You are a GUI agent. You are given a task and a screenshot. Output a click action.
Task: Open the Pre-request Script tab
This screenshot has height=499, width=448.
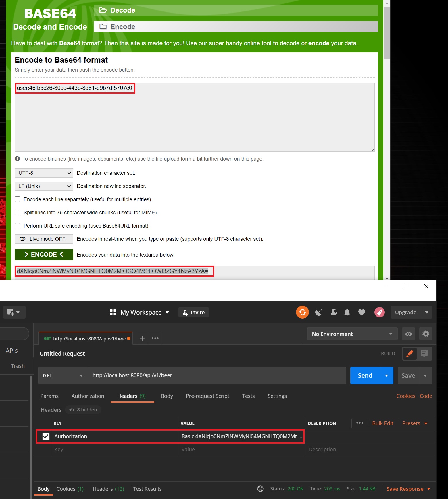207,396
